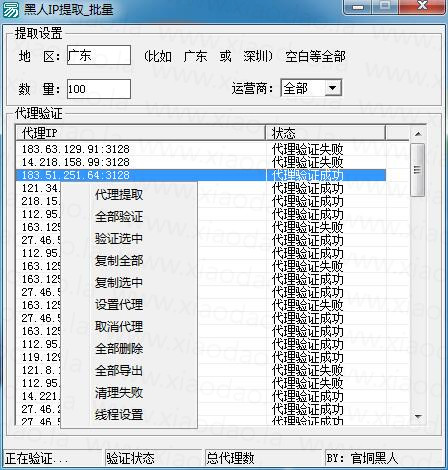
Task: Click the 数量 input field showing 100
Action: (99, 89)
